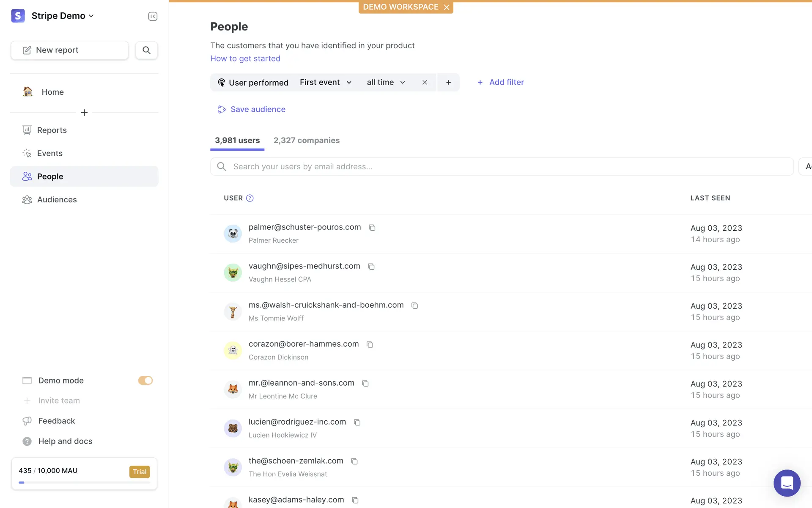Click the search magnifier icon button
812x508 pixels.
pos(146,50)
